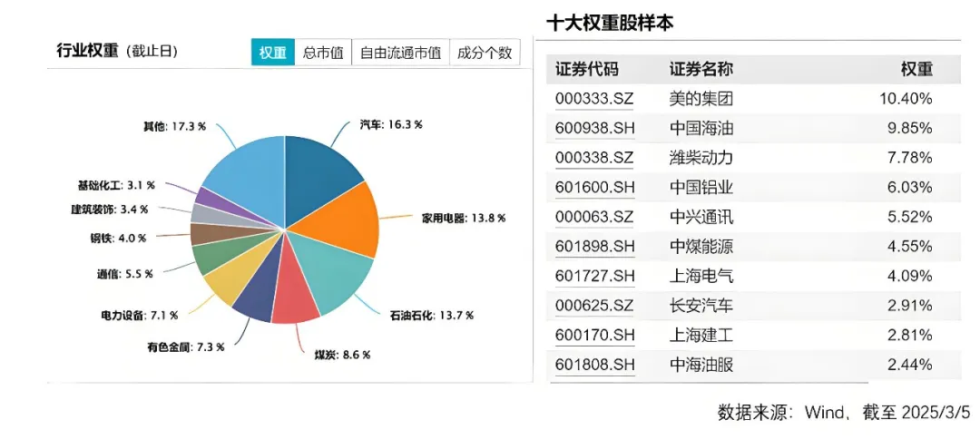Open stock code 601898.SH
Viewport: 980px width, 439px height.
coord(594,247)
